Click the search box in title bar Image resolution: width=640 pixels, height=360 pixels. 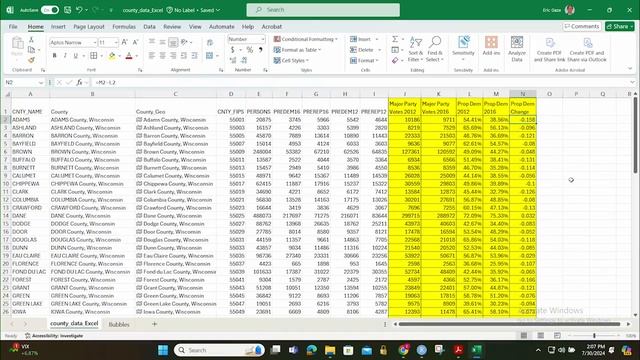click(323, 10)
